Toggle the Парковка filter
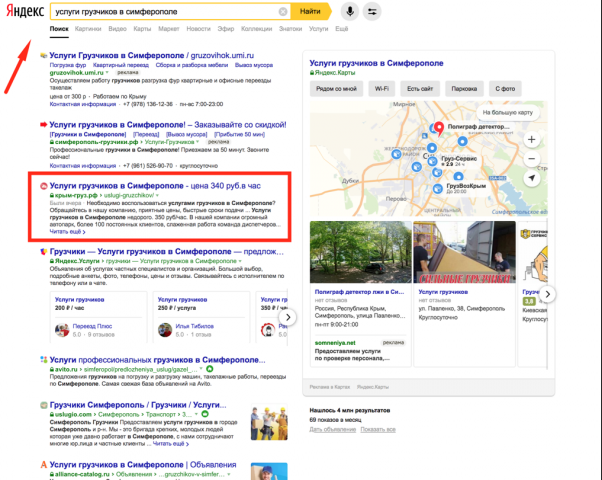 point(464,89)
